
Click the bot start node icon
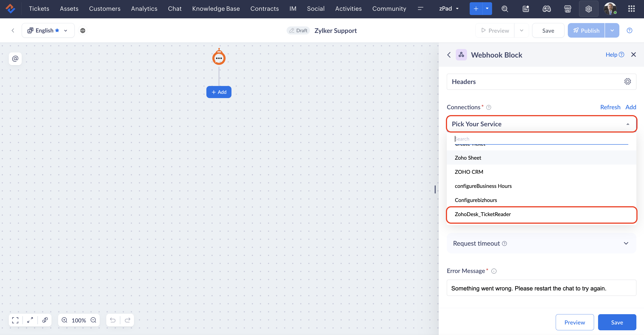219,58
